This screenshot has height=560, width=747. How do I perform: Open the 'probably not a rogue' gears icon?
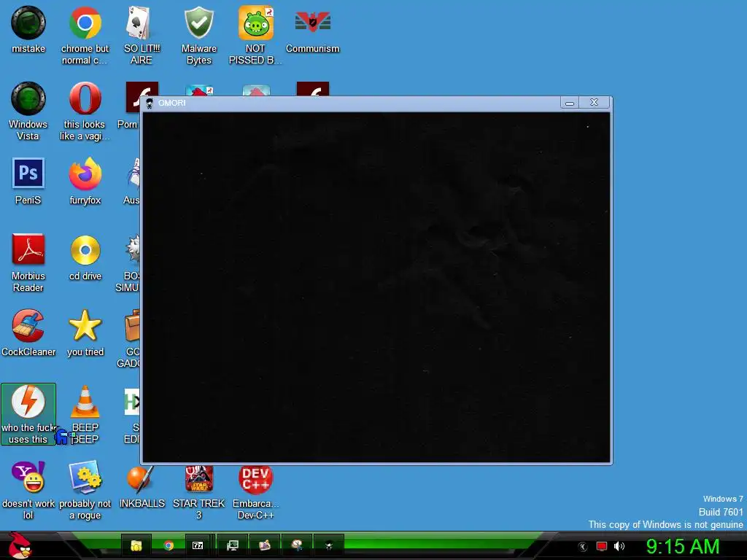(85, 489)
